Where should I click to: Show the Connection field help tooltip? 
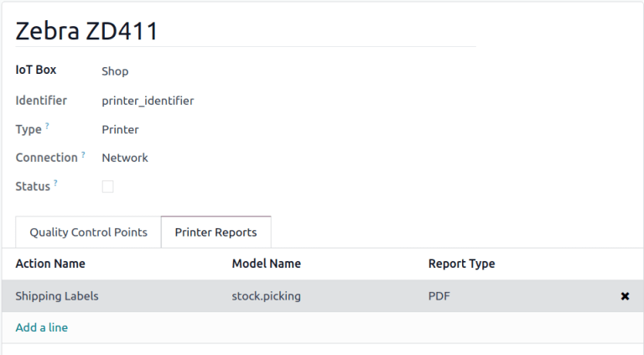[84, 154]
